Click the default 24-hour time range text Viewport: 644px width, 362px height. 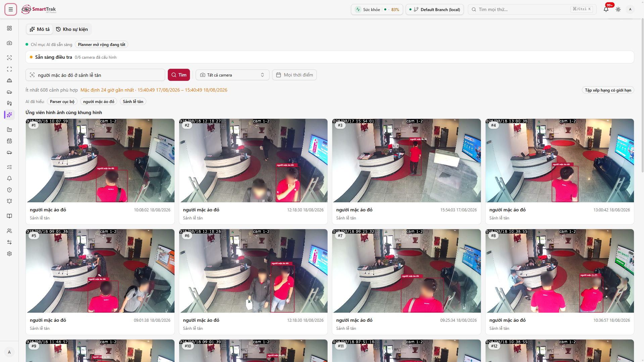tap(154, 90)
